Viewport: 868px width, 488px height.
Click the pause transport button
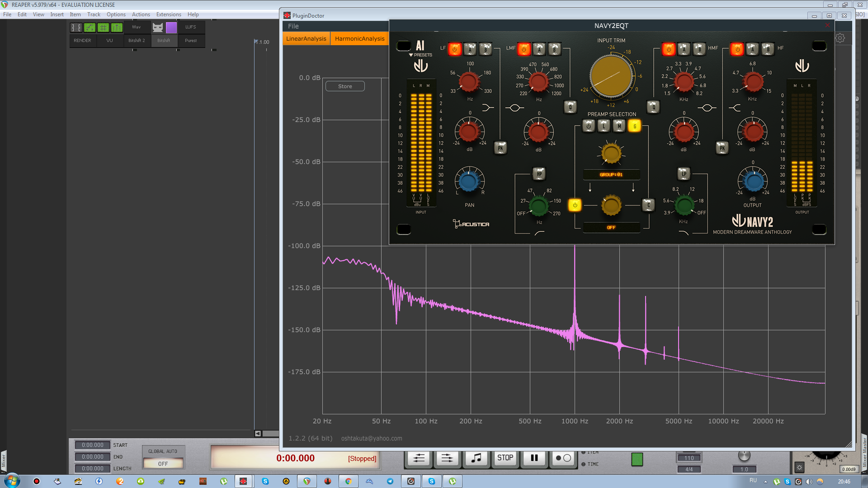click(x=534, y=458)
